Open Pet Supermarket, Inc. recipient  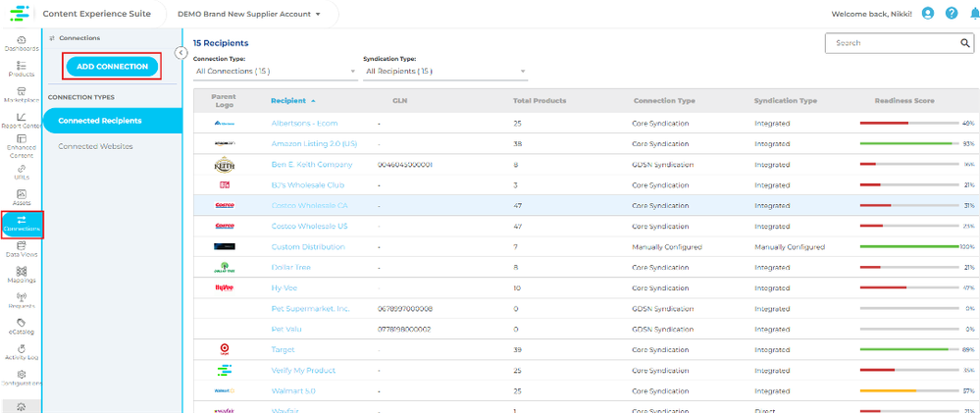click(310, 309)
